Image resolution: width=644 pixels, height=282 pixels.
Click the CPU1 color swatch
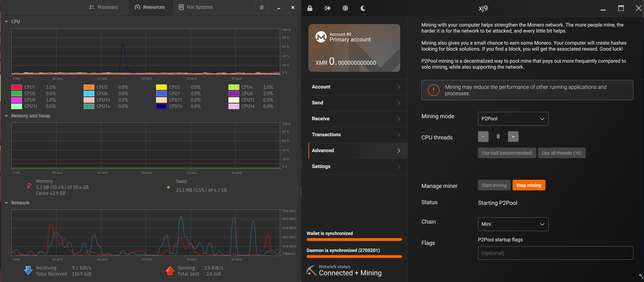click(x=17, y=87)
